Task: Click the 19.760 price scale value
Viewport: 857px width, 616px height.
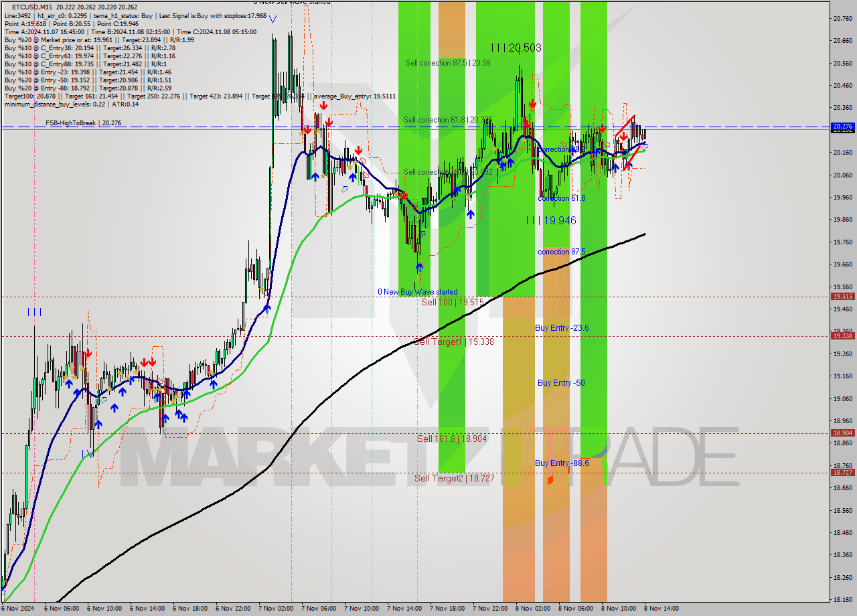Action: coord(843,242)
